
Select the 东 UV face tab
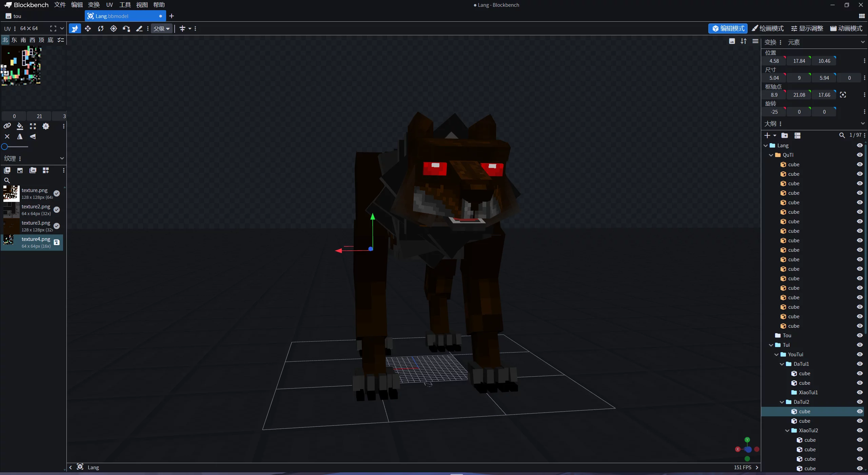point(14,40)
